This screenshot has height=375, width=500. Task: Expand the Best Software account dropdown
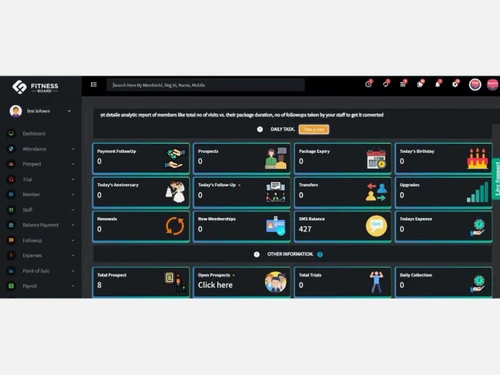(x=69, y=111)
